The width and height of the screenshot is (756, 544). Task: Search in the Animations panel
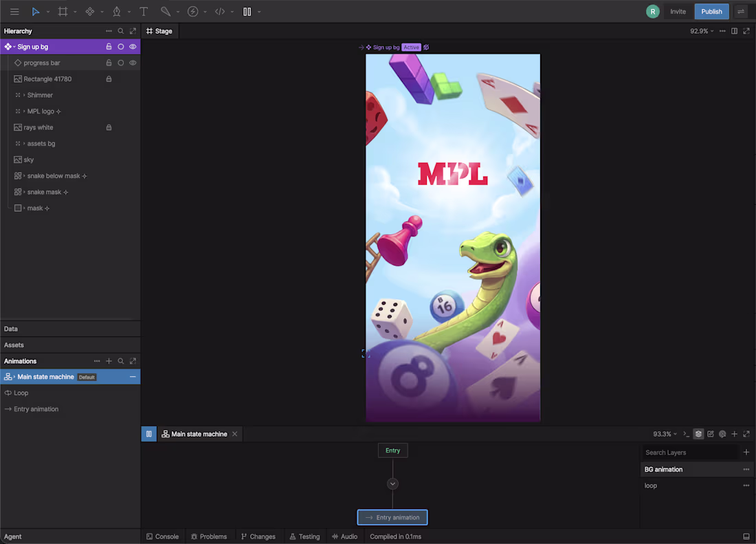coord(120,361)
